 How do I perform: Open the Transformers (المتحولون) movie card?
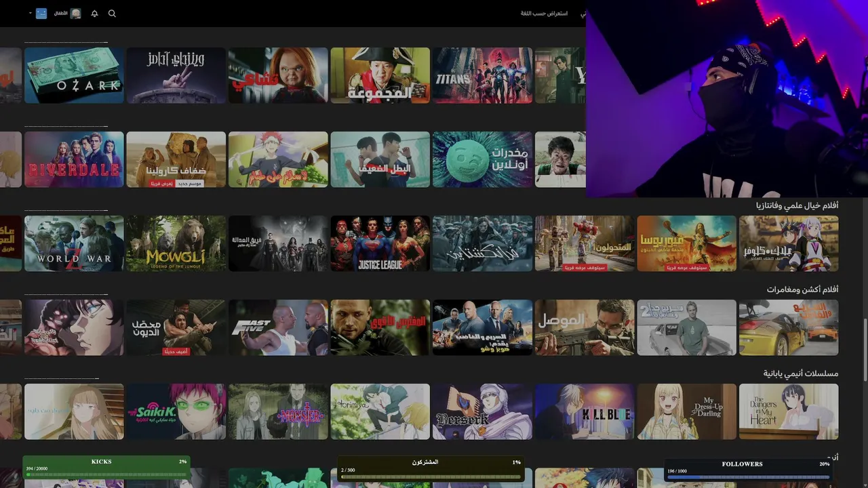(585, 243)
